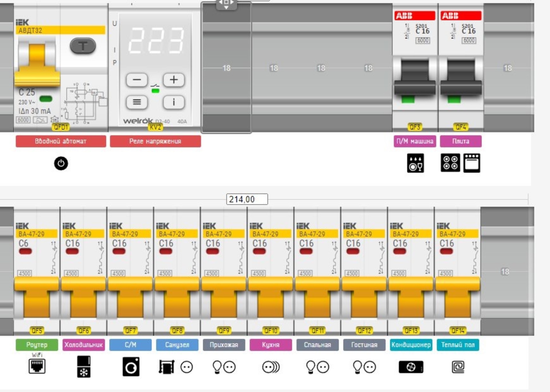Click the magenta Холодильник label

pyautogui.click(x=83, y=345)
